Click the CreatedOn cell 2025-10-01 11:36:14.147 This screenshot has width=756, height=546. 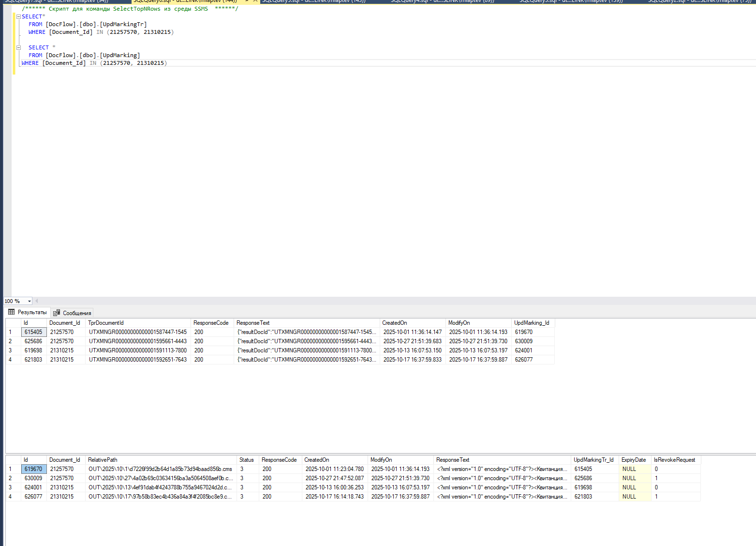point(413,332)
